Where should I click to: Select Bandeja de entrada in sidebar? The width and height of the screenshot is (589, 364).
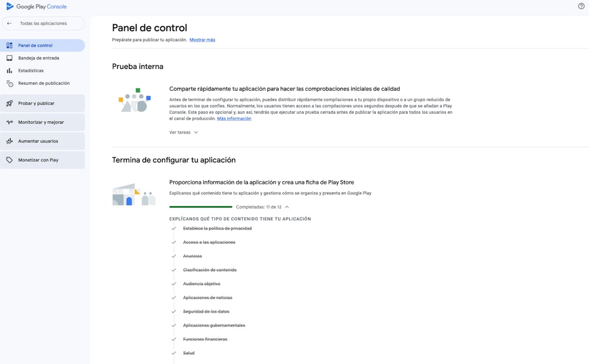tap(38, 58)
